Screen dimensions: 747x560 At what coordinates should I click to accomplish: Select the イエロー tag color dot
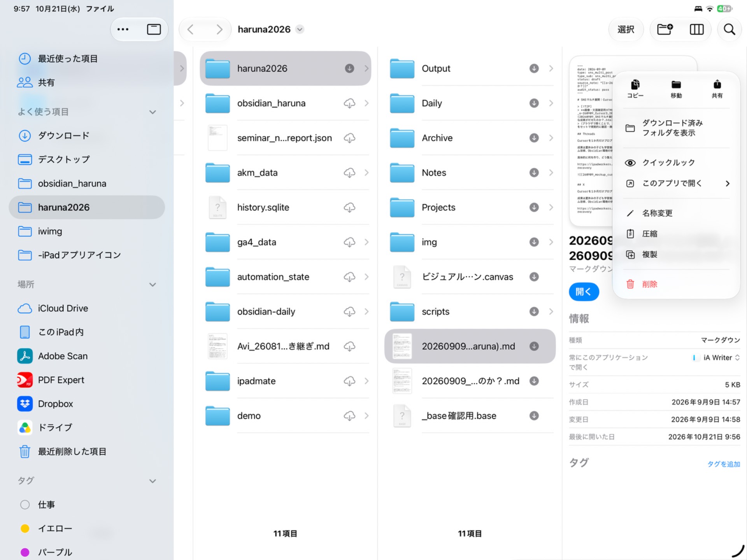coord(25,528)
